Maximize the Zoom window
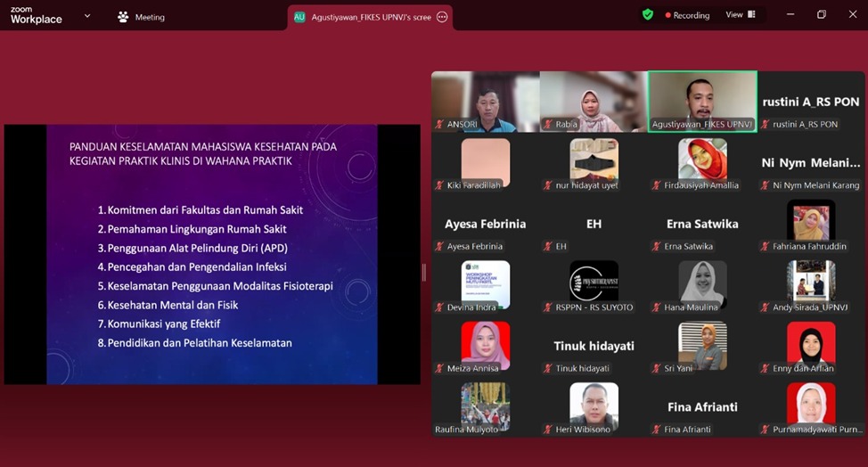The width and height of the screenshot is (868, 467). pos(821,14)
